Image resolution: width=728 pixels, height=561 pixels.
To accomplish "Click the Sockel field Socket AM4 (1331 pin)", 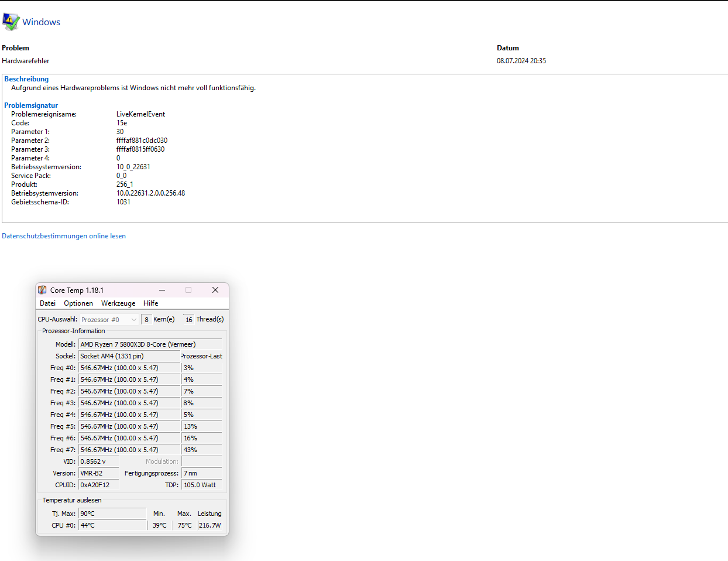I will tap(129, 356).
